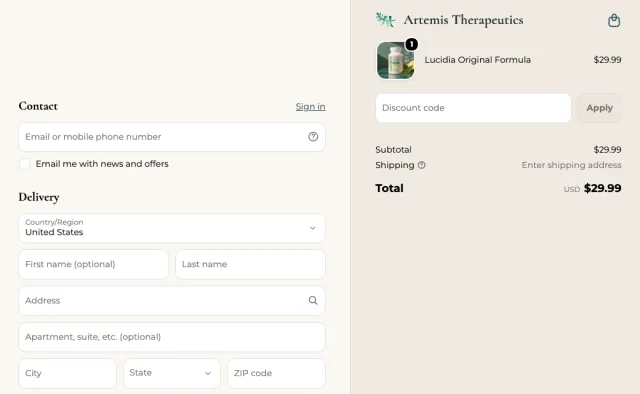The width and height of the screenshot is (640, 394).
Task: Click the Last name field
Action: [x=250, y=264]
